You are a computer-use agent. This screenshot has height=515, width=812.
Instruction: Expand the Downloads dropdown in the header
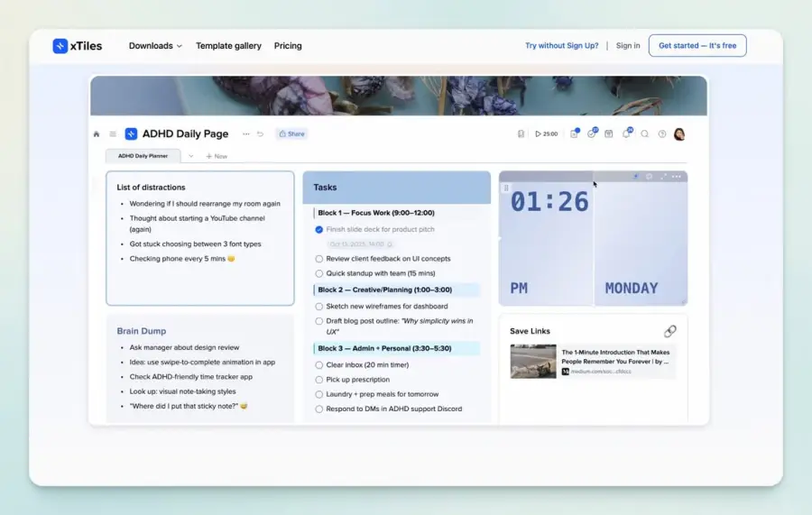(x=155, y=46)
